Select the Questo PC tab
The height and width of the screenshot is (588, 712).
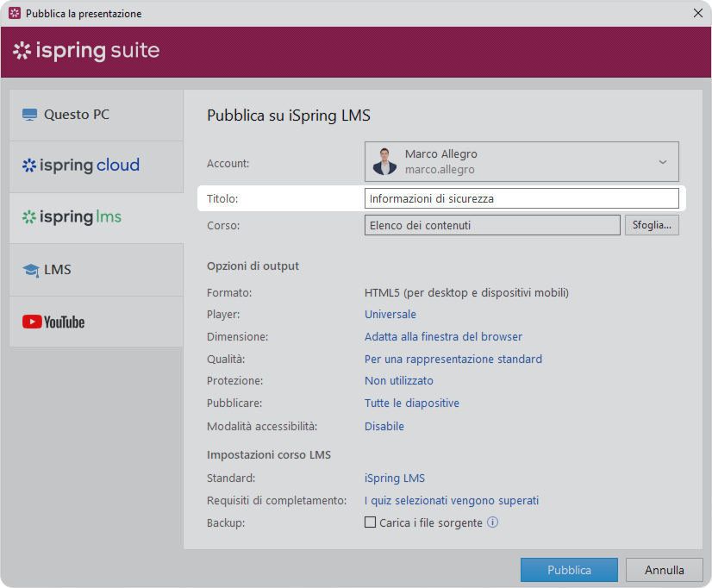pyautogui.click(x=96, y=115)
